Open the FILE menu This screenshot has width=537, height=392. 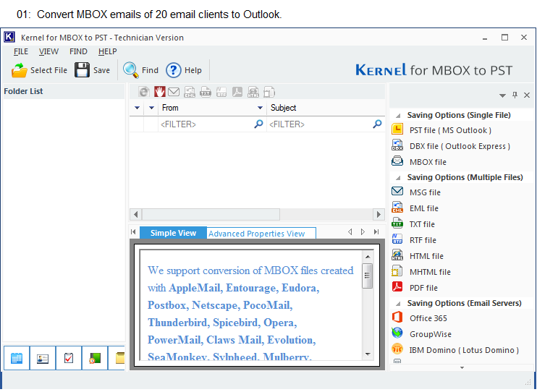20,51
